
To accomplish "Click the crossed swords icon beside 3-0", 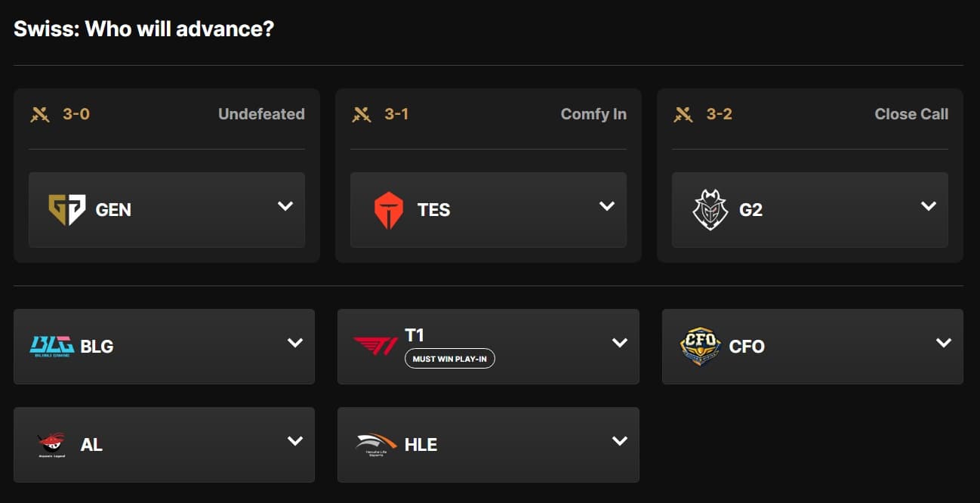I will click(x=40, y=114).
